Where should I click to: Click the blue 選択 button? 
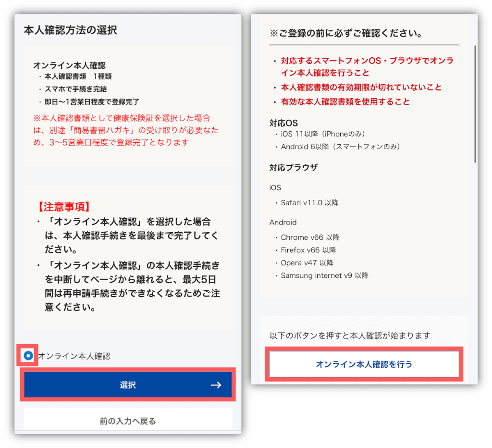coord(128,385)
